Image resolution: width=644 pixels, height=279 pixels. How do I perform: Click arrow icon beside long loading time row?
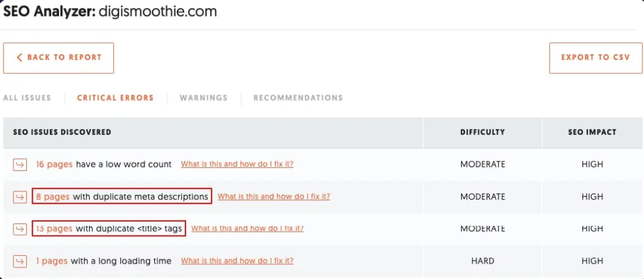click(20, 262)
